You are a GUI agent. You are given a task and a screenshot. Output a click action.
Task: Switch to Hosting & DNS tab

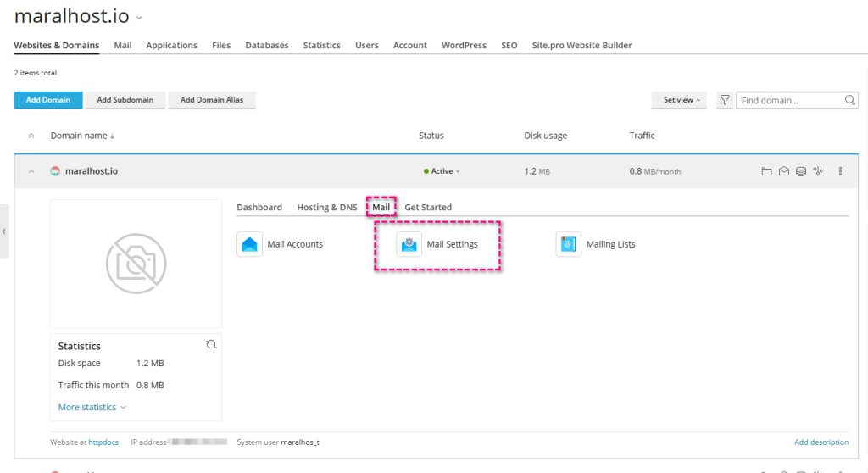327,207
